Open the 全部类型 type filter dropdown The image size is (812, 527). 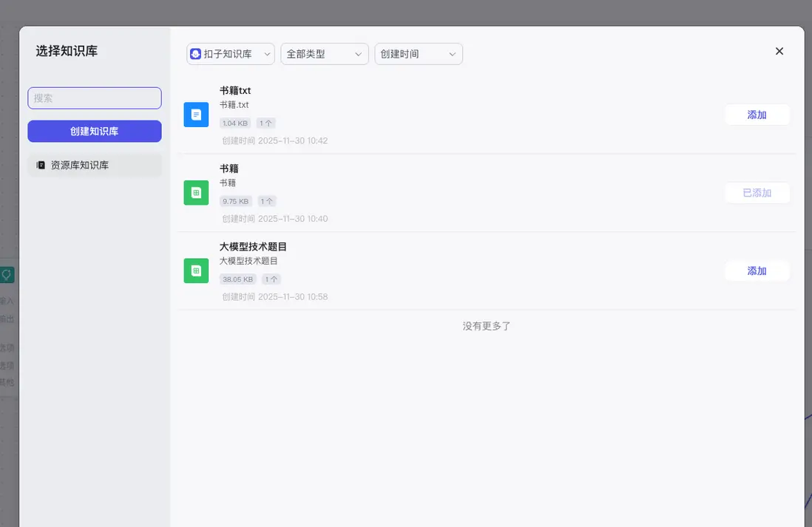click(324, 53)
